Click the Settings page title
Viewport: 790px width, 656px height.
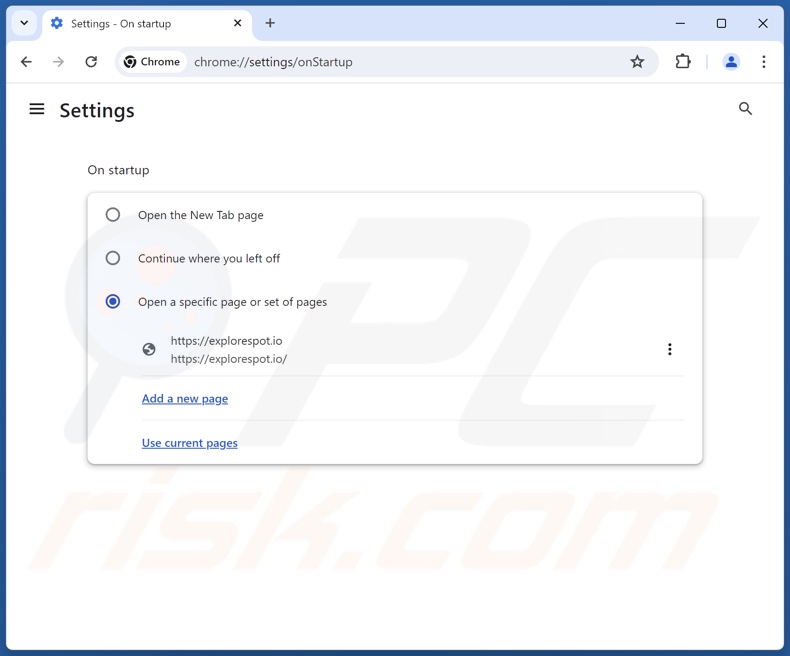pos(97,110)
